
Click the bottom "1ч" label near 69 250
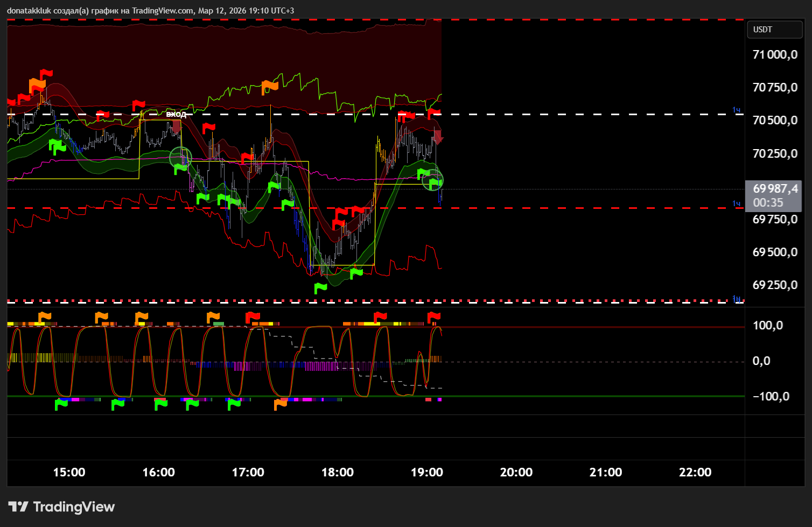pyautogui.click(x=736, y=299)
